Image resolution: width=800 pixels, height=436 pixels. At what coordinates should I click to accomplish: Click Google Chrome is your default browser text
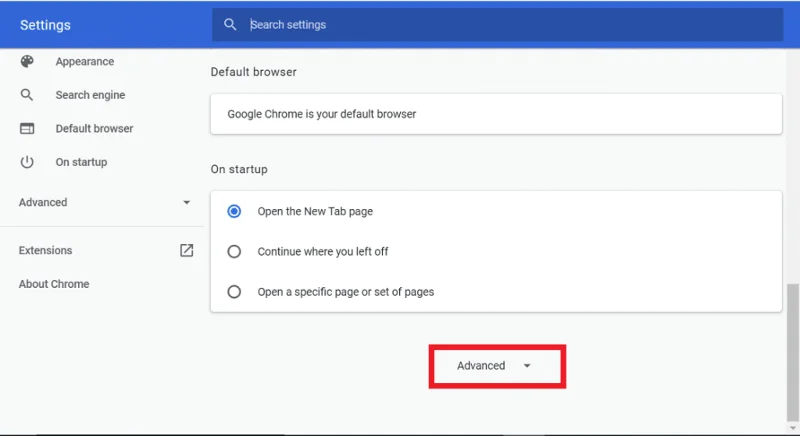tap(322, 114)
